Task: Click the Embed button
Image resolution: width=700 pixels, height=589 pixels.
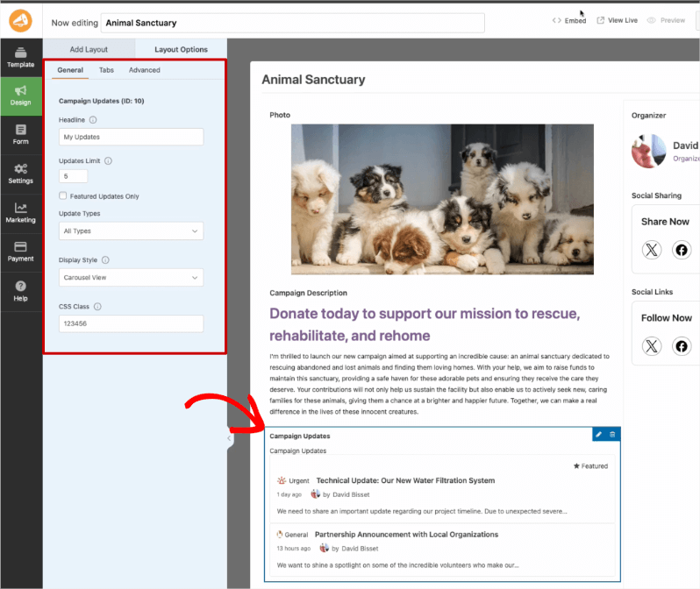Action: pos(569,20)
